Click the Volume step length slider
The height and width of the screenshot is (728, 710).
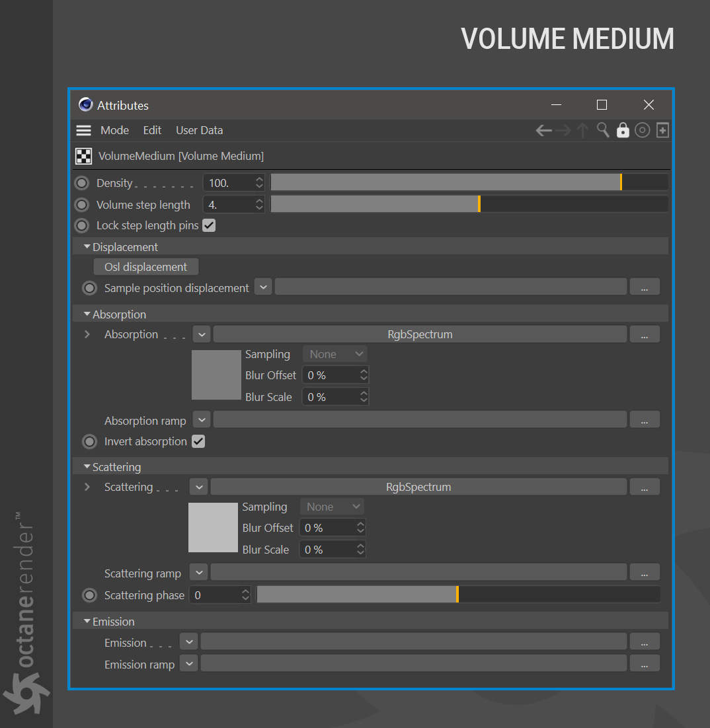(x=469, y=204)
